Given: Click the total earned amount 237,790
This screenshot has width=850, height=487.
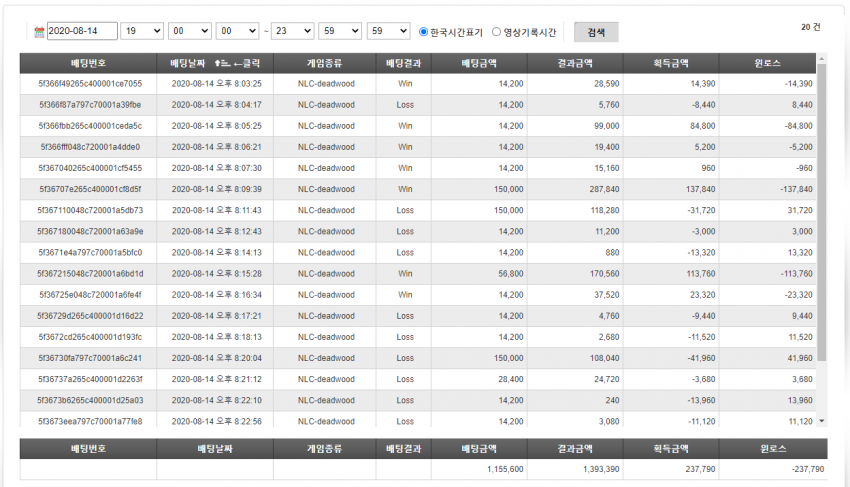Looking at the screenshot, I should [x=700, y=469].
